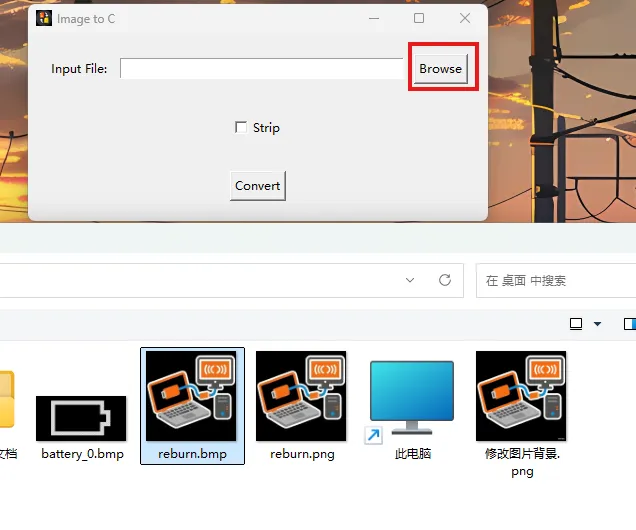
Task: Open the view options dropdown arrow
Action: pos(597,324)
